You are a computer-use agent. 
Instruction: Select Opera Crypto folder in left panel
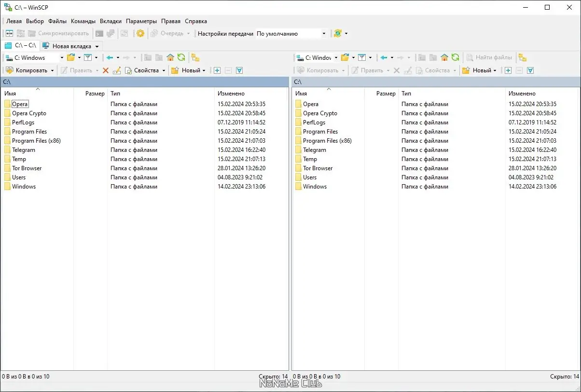(x=29, y=113)
